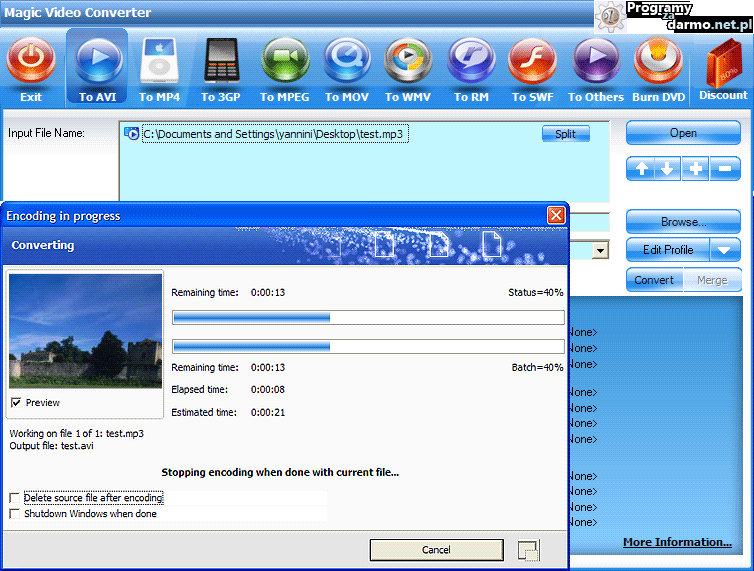Select the To SWF Flash icon
754x571 pixels.
(532, 61)
